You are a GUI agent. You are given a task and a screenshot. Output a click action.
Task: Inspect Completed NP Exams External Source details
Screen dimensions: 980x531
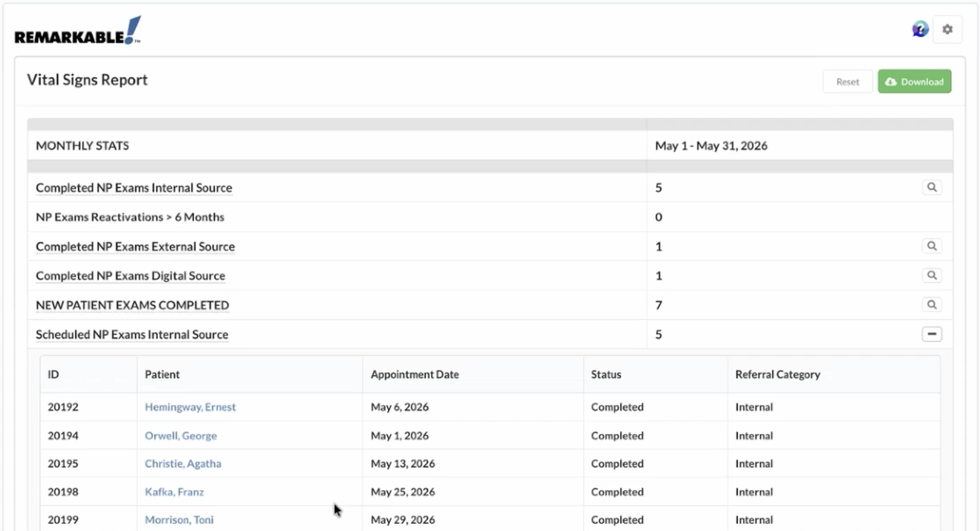coord(931,246)
